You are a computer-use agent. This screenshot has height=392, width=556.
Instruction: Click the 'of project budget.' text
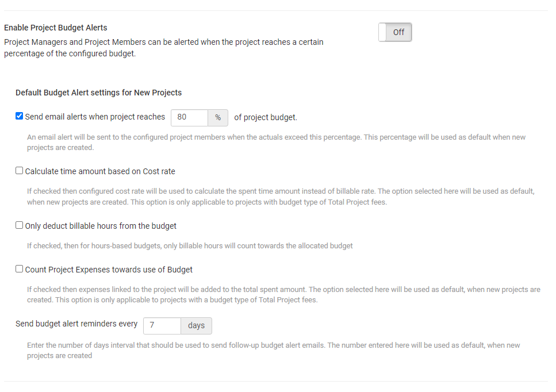266,117
